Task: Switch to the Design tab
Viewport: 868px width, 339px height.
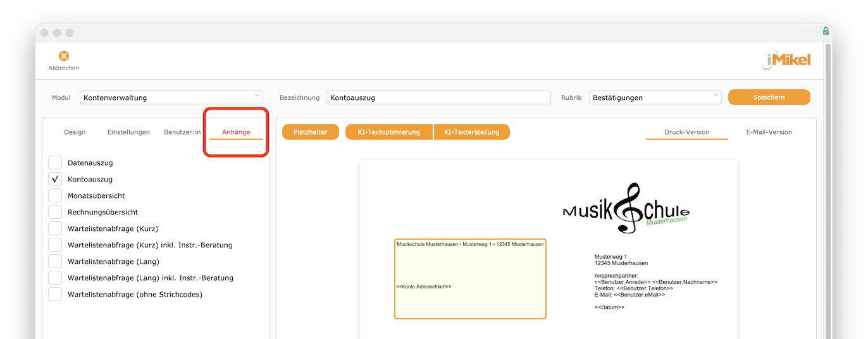Action: 75,132
